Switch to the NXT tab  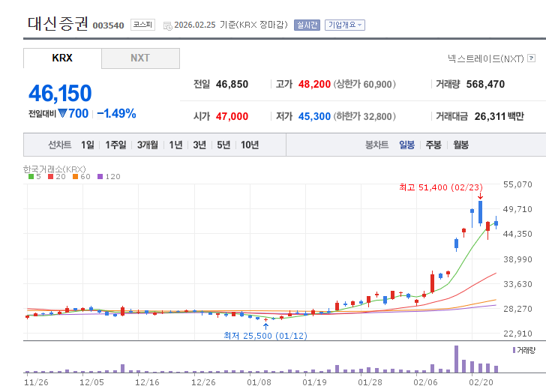(x=141, y=58)
